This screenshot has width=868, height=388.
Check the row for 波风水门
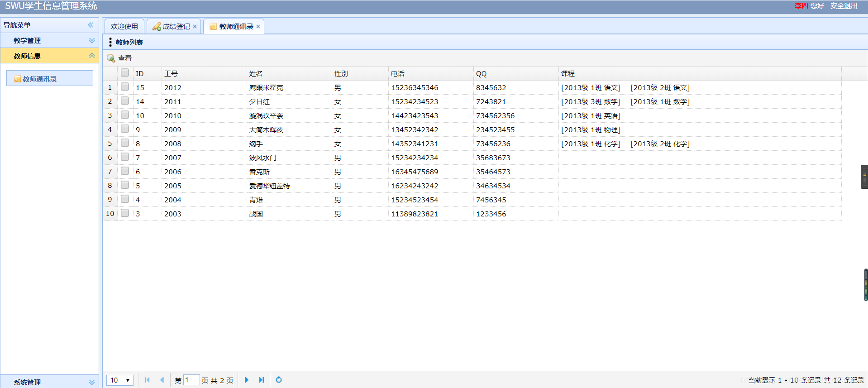[125, 157]
